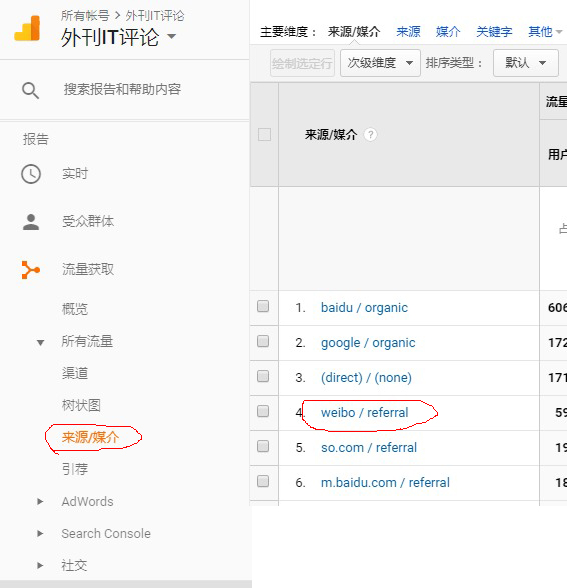The height and width of the screenshot is (588, 567).
Task: Check the baidu / organic row checkbox
Action: point(263,306)
